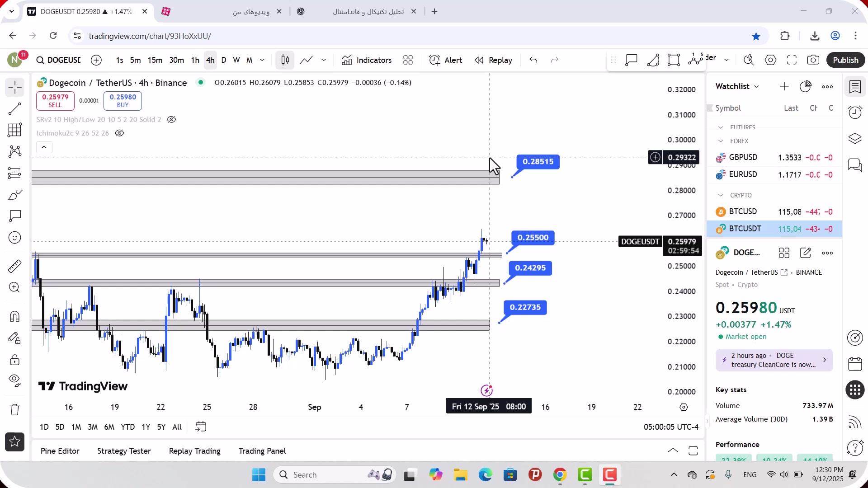
Task: Publish the chart idea
Action: point(845,60)
